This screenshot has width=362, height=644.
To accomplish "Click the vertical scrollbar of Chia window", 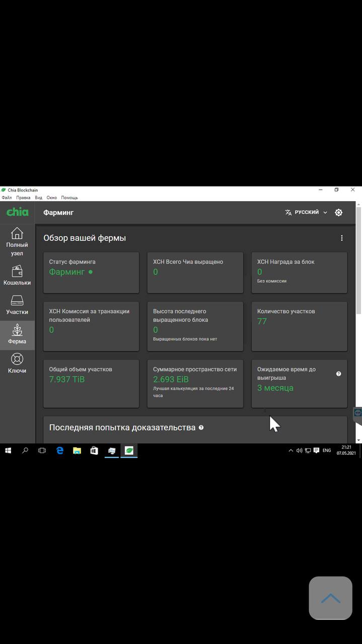I will coord(358,262).
